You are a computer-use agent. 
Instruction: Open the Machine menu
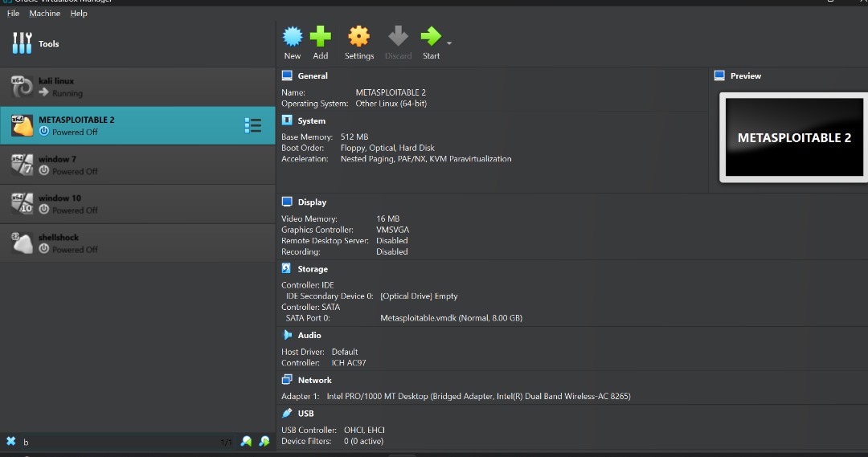click(45, 14)
